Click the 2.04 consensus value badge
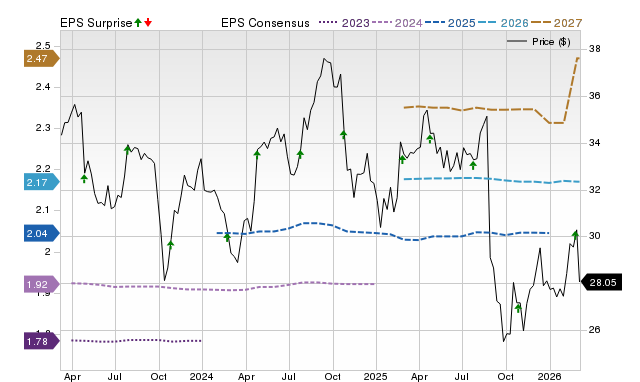The width and height of the screenshot is (640, 382). [42, 233]
